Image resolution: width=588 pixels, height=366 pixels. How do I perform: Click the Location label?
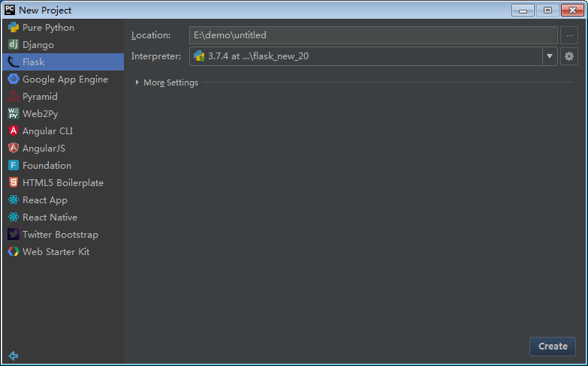(x=151, y=35)
